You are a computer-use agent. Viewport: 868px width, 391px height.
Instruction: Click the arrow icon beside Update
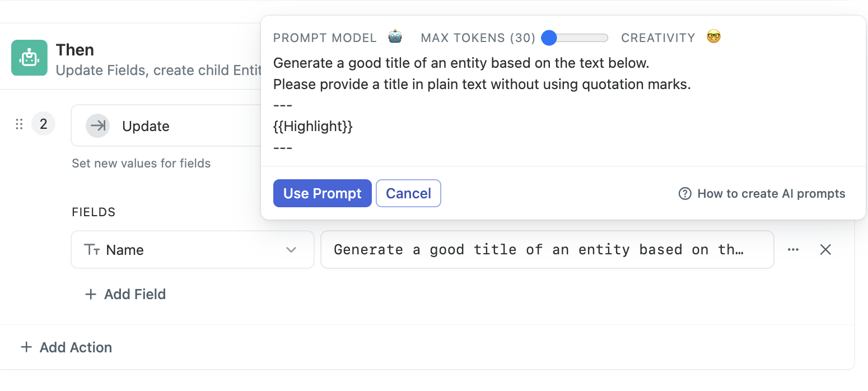98,126
